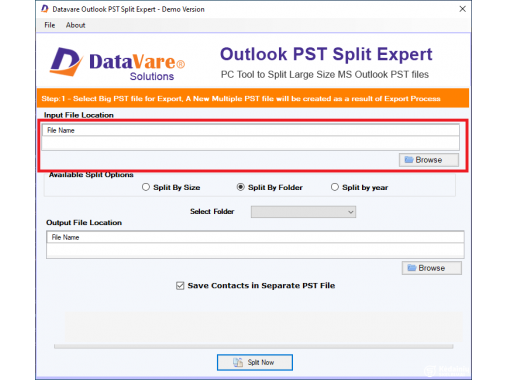Click the input File Name list area
The width and height of the screenshot is (506, 380).
[x=251, y=143]
